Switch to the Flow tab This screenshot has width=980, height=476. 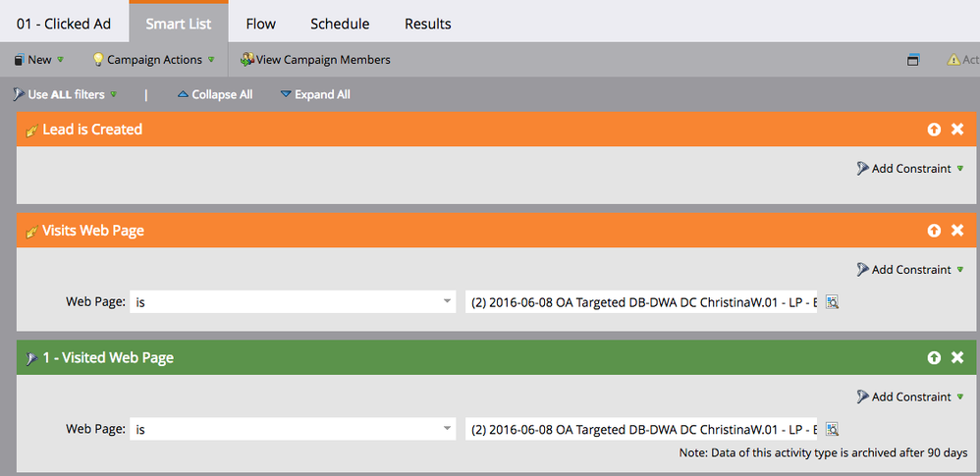260,24
